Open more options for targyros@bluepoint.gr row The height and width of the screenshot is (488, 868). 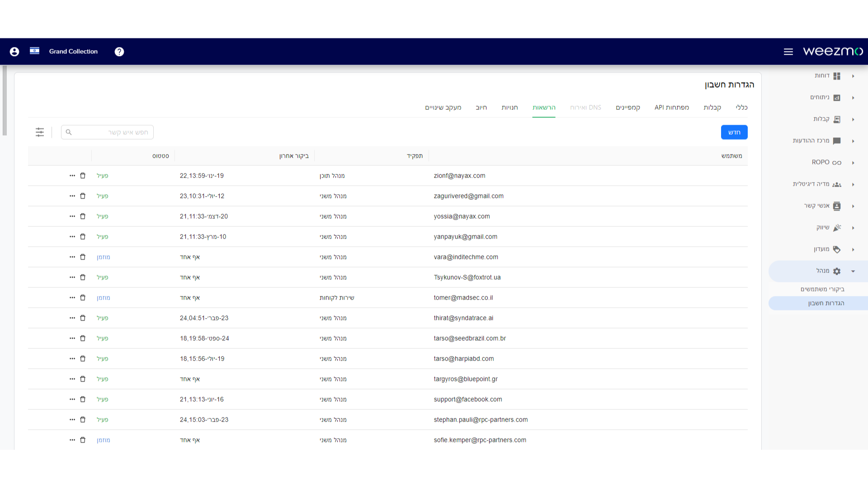[72, 379]
